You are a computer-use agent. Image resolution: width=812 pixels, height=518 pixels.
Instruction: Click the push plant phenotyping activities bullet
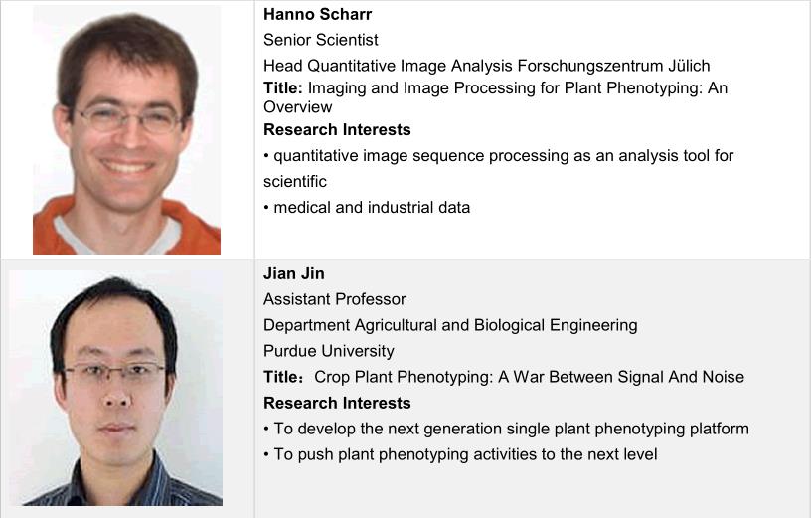pos(460,454)
